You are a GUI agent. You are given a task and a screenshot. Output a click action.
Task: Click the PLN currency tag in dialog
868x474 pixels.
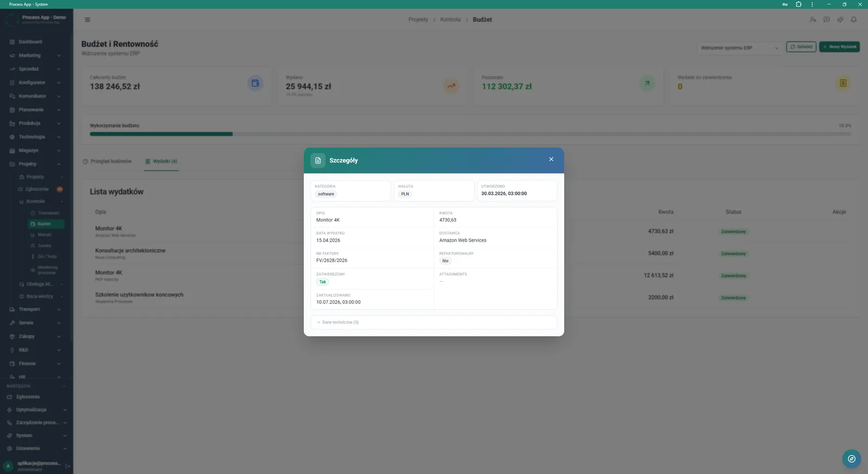405,194
